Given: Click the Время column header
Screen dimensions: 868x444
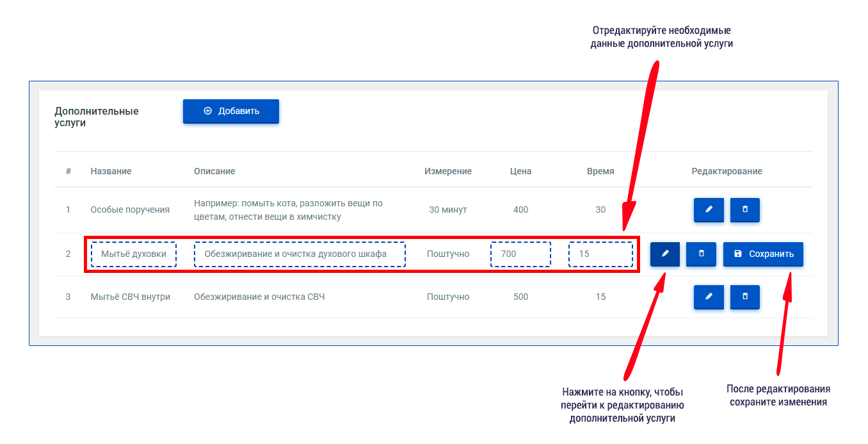Looking at the screenshot, I should pyautogui.click(x=600, y=171).
